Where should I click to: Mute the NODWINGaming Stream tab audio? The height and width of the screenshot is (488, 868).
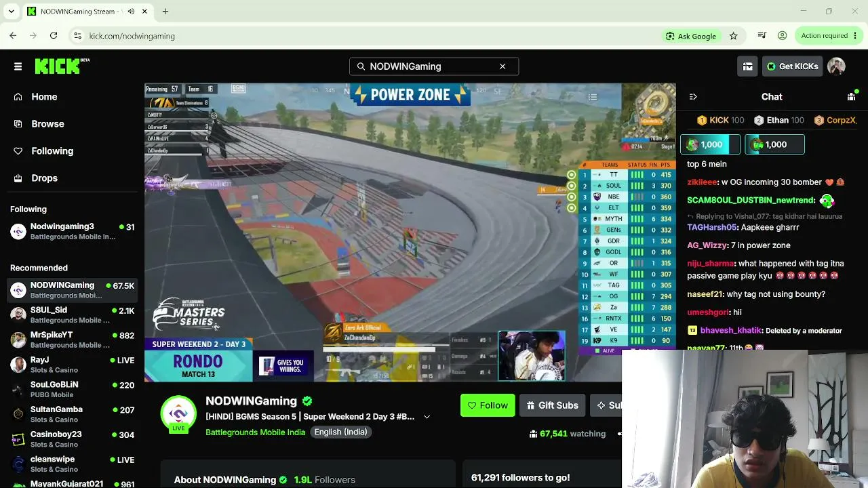click(x=130, y=12)
